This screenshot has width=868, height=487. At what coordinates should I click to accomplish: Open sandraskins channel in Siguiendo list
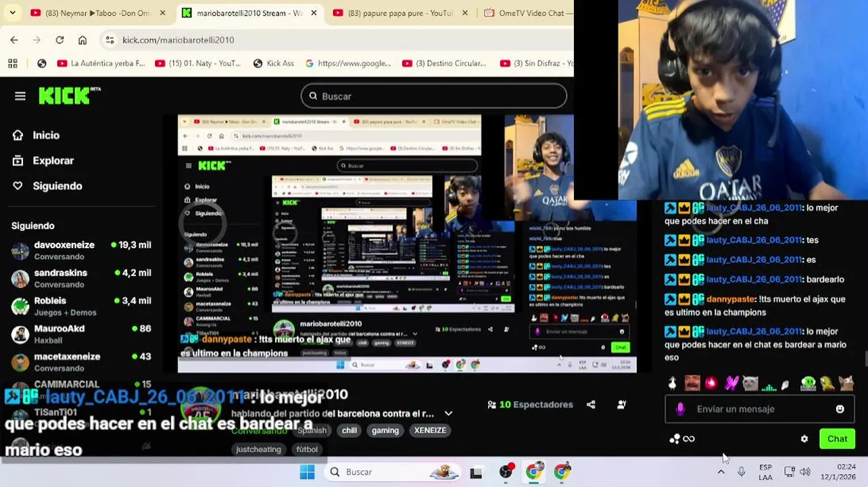click(82, 279)
